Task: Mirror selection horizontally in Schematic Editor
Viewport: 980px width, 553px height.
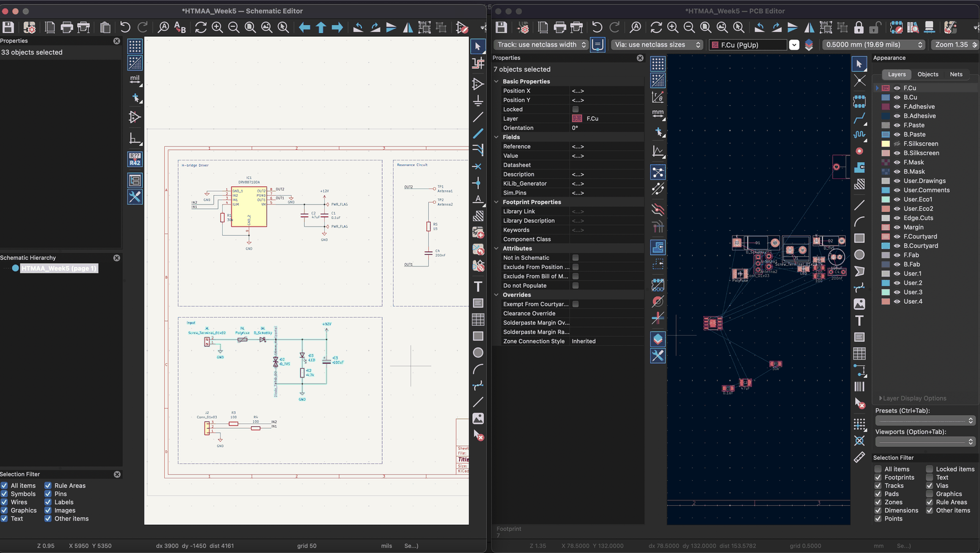Action: [408, 28]
